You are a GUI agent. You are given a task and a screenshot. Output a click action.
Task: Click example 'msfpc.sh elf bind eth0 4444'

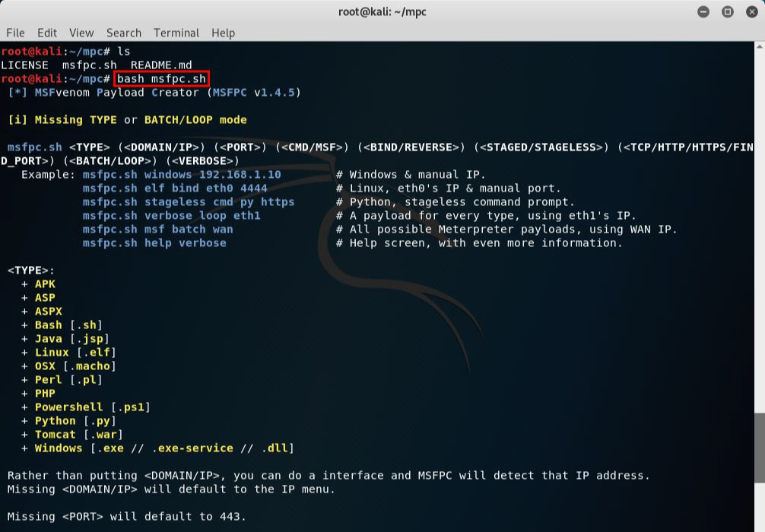tap(175, 188)
